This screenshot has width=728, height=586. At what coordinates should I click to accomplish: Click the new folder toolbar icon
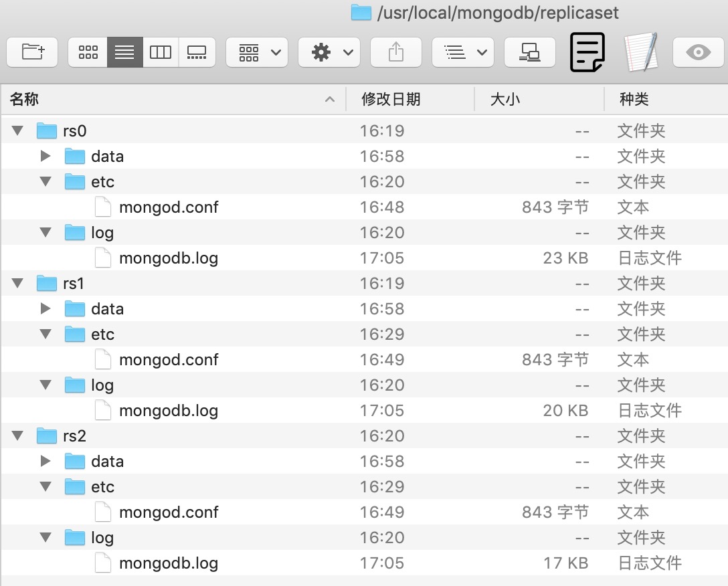32,52
